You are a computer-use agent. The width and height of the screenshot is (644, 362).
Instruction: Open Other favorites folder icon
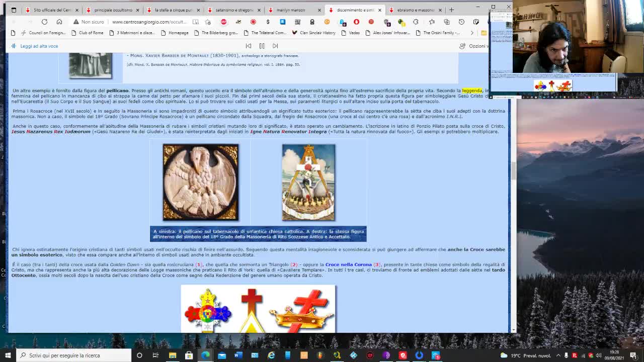pyautogui.click(x=484, y=33)
